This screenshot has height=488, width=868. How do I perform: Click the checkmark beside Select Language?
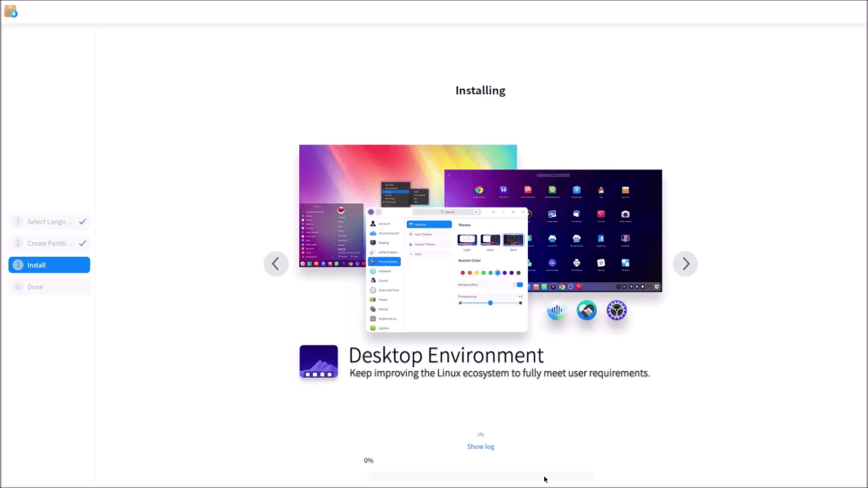tap(82, 222)
